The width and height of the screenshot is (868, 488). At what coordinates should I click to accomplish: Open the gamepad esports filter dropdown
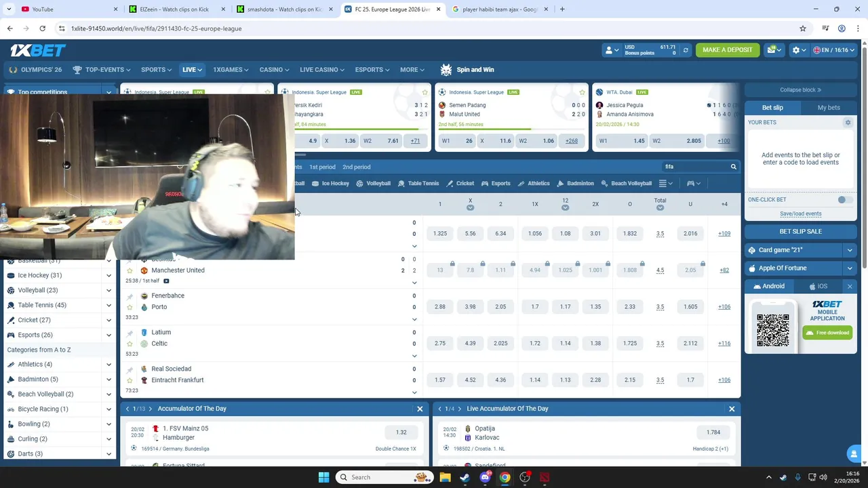[x=694, y=184]
